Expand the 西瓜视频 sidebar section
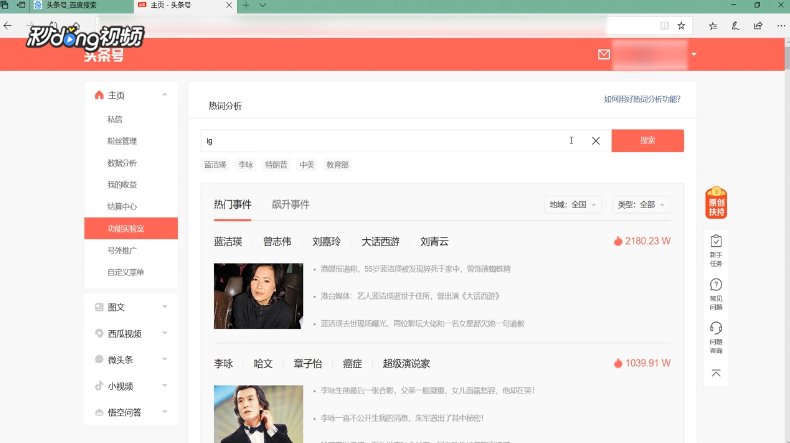 click(165, 333)
